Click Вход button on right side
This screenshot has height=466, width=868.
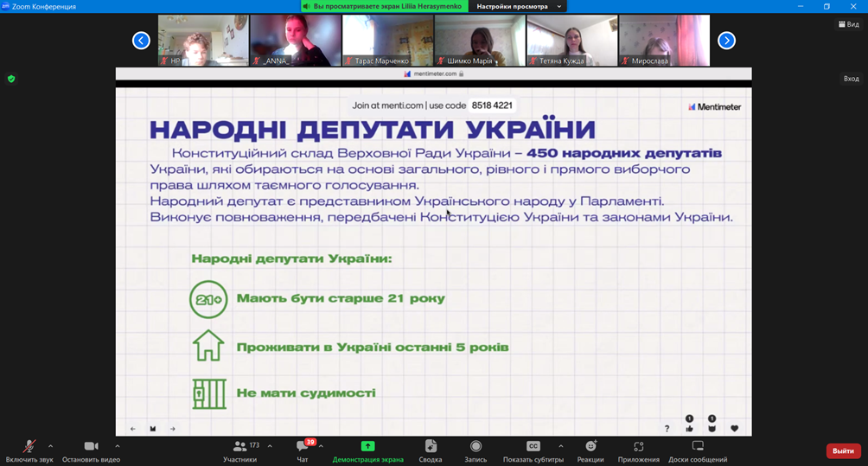click(851, 79)
